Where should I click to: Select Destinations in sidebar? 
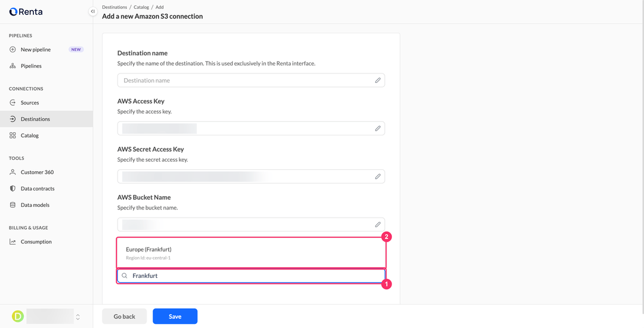[47, 119]
